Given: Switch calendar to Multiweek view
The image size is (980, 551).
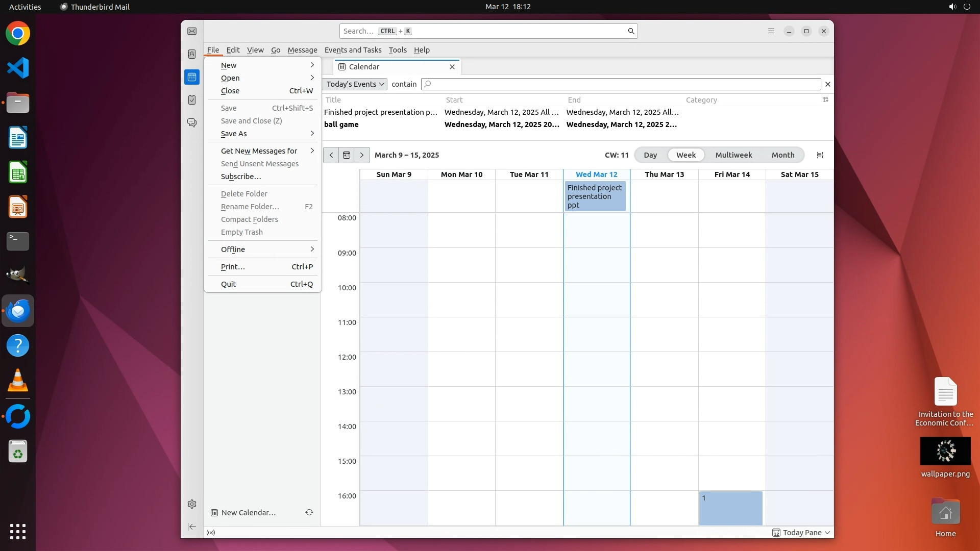Looking at the screenshot, I should 733,155.
